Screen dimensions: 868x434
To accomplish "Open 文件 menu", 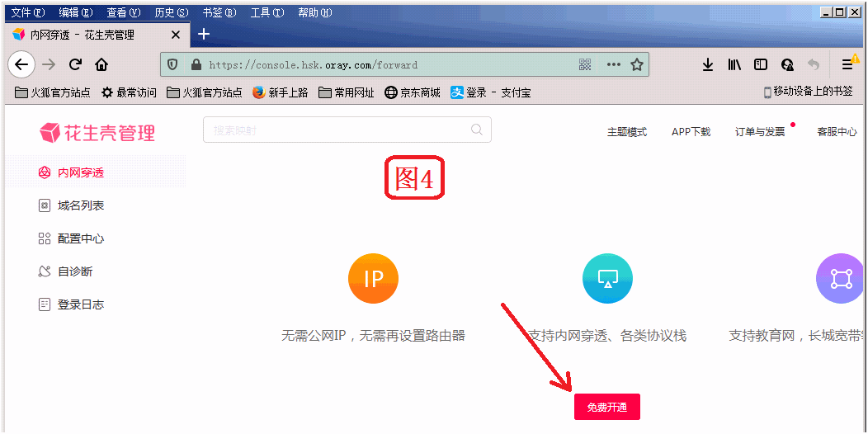I will tap(28, 12).
